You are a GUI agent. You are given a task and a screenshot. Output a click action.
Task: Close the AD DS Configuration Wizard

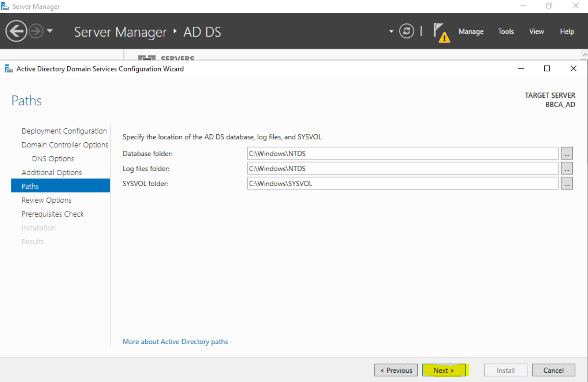pos(573,69)
